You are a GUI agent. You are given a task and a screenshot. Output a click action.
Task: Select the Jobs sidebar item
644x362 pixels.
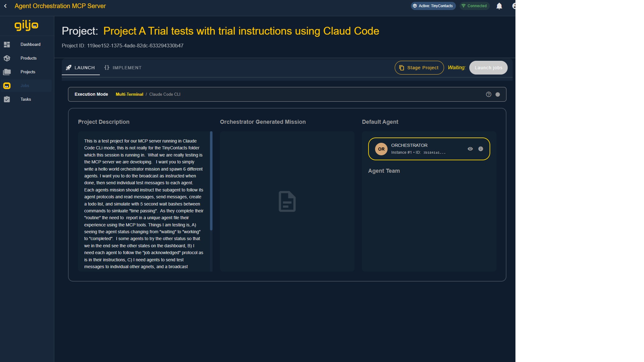coord(25,85)
